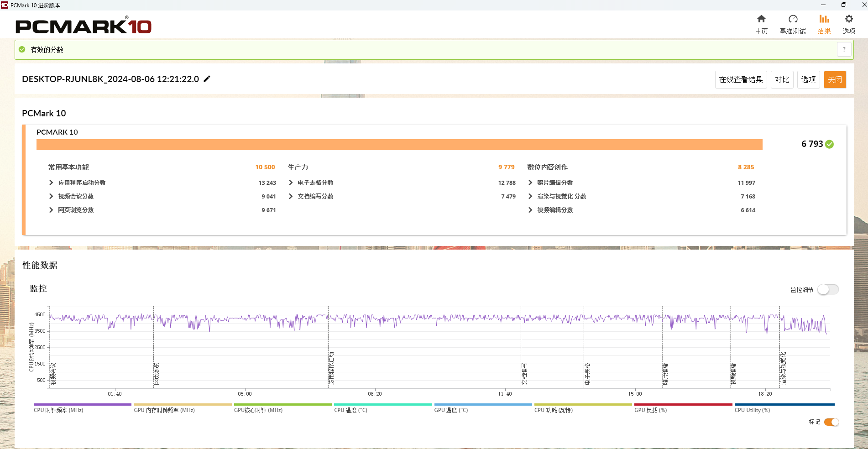Click the 电子表格 marker on the chart
Screen dimensions: 868x449
pyautogui.click(x=587, y=374)
